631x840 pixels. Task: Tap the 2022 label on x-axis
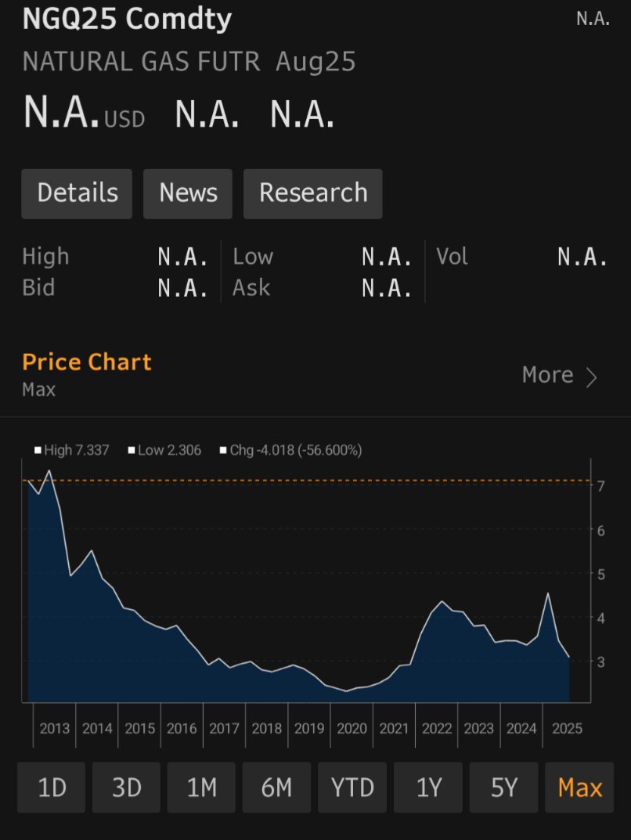tap(437, 729)
